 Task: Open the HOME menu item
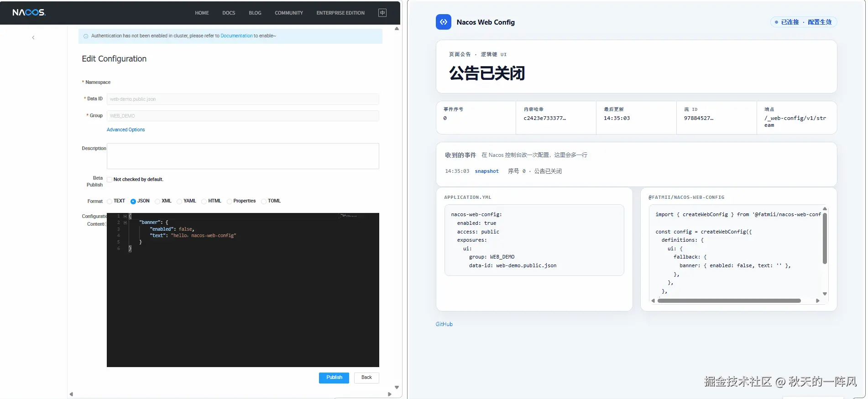202,13
